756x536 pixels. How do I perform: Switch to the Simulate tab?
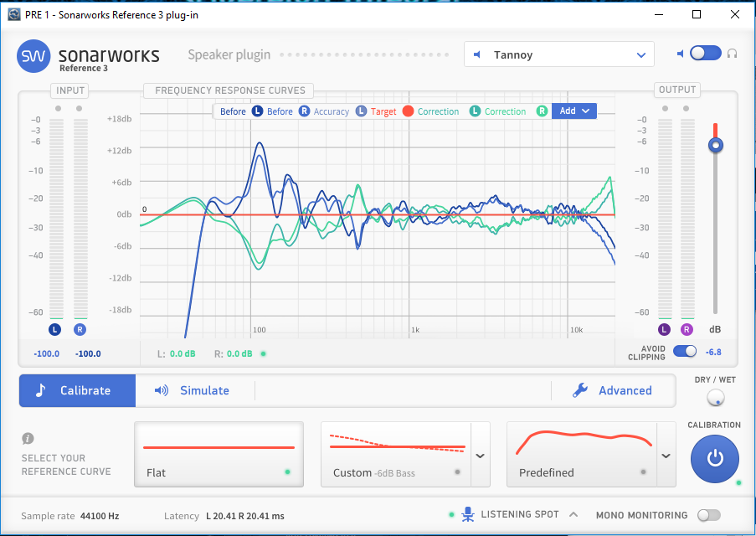pos(195,390)
